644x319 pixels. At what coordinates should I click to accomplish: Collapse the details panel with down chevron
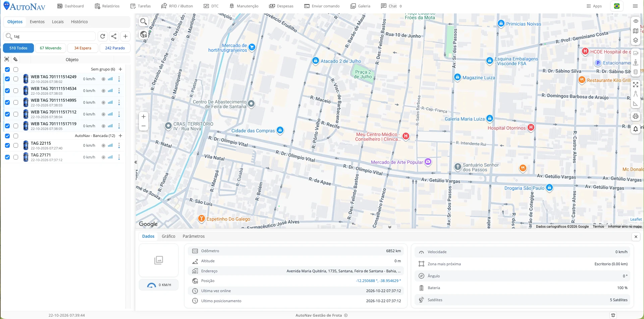[389, 227]
